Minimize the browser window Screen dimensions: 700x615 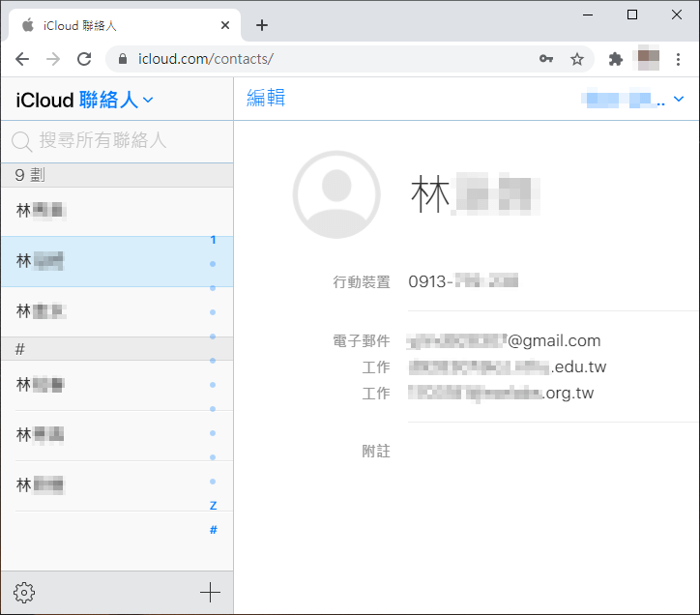588,15
